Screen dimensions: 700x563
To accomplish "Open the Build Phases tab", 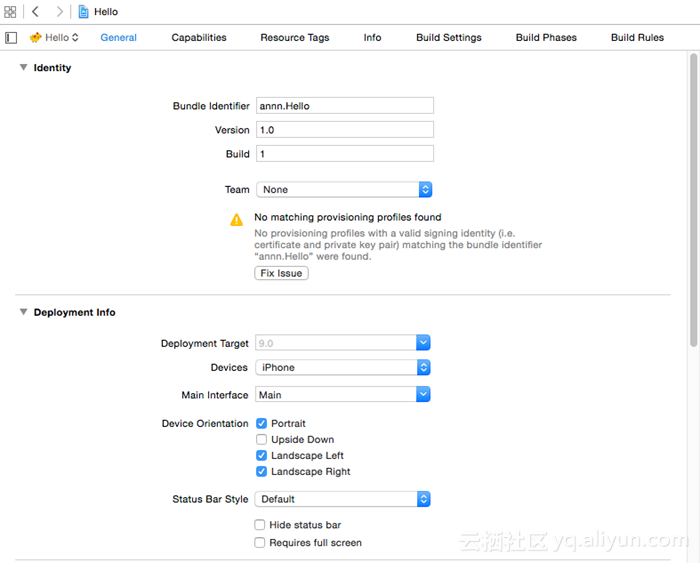I will coord(546,38).
